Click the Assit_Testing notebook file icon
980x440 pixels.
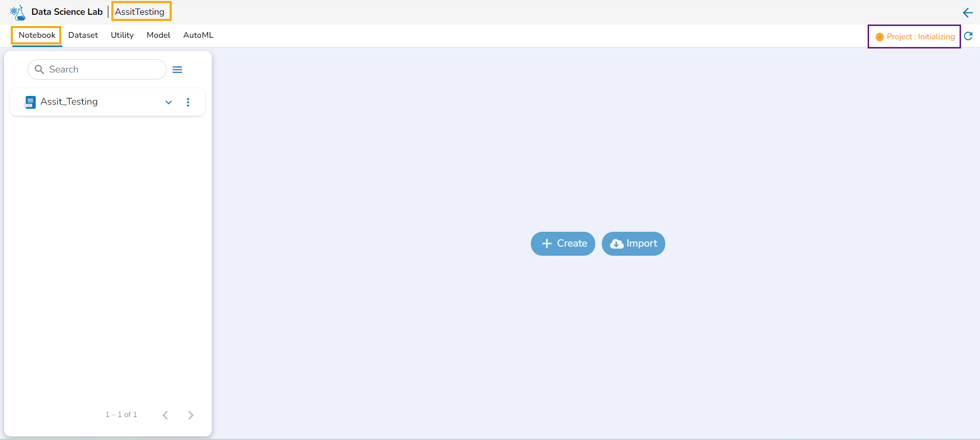pyautogui.click(x=30, y=102)
